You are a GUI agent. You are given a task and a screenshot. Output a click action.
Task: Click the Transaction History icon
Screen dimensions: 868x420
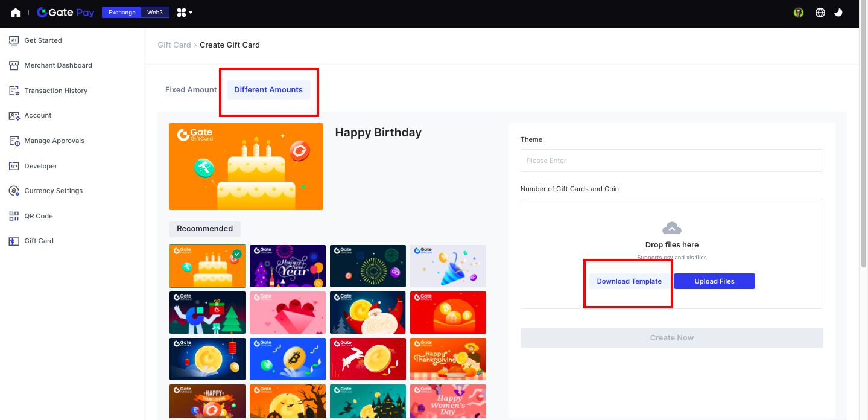(14, 91)
